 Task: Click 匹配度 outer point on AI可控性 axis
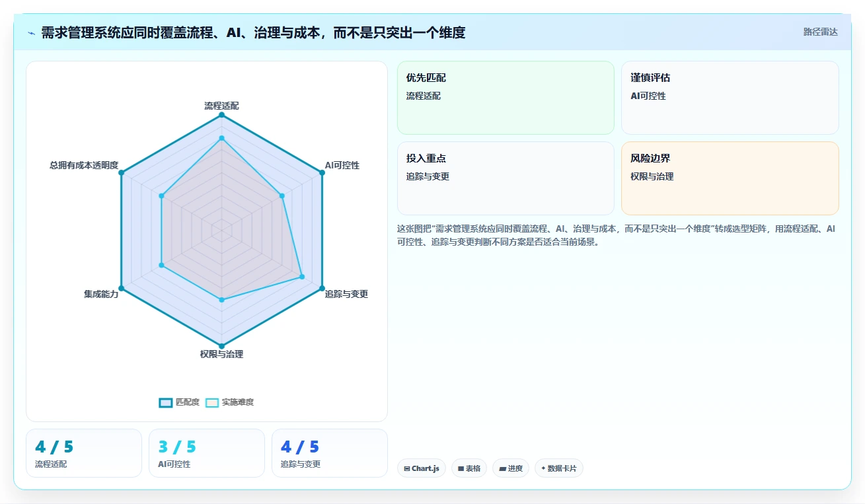click(322, 172)
